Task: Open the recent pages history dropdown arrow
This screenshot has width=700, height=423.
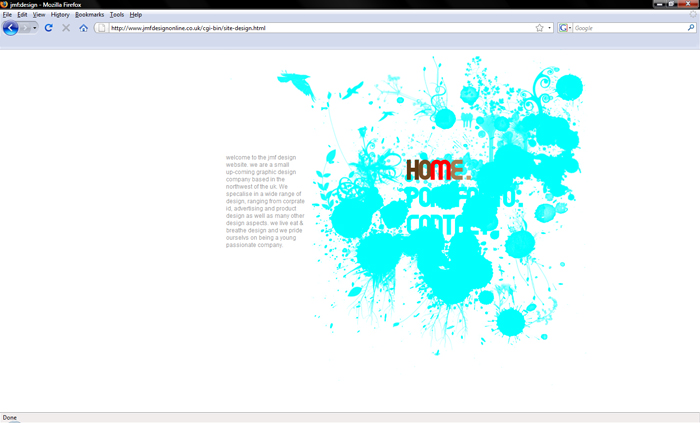Action: 34,28
